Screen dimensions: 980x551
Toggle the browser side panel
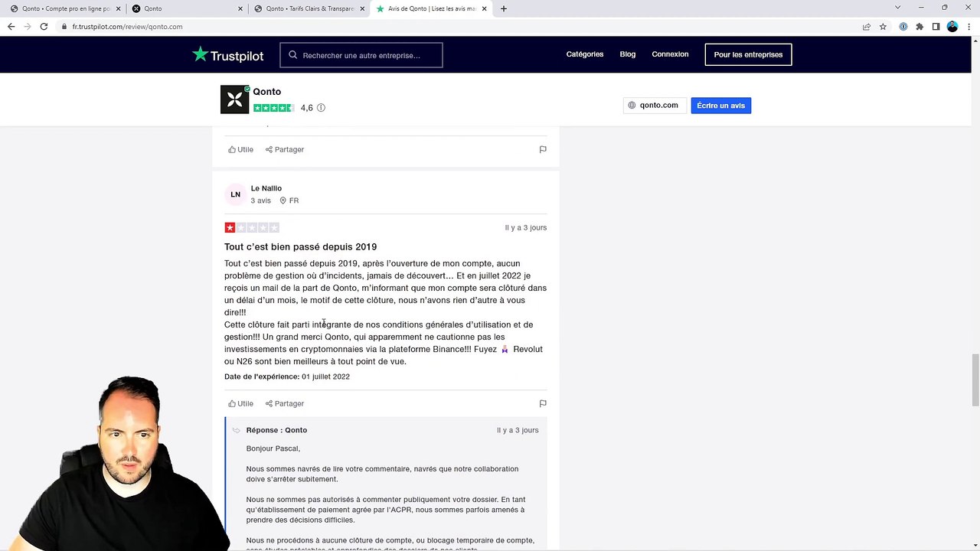tap(936, 26)
